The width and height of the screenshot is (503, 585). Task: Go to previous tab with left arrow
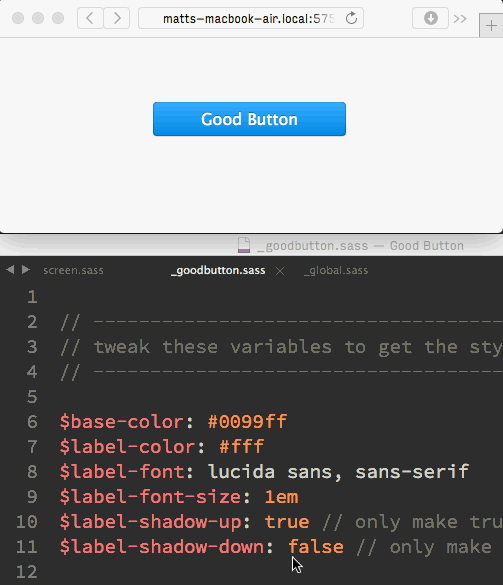pyautogui.click(x=10, y=269)
